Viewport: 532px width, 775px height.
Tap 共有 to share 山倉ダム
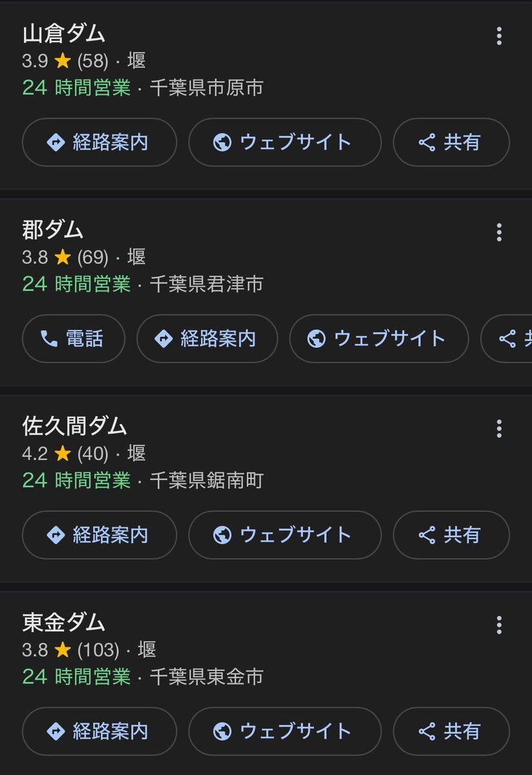click(451, 142)
